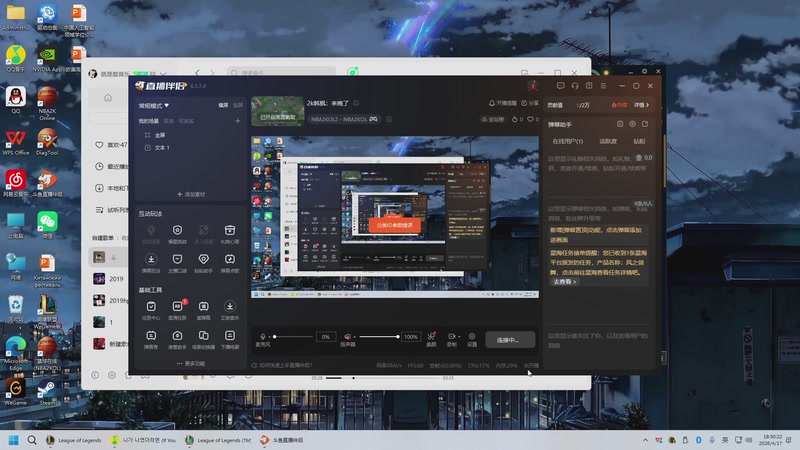This screenshot has height=450, width=800.
Task: Select 我的场景 tab
Action: click(x=148, y=121)
